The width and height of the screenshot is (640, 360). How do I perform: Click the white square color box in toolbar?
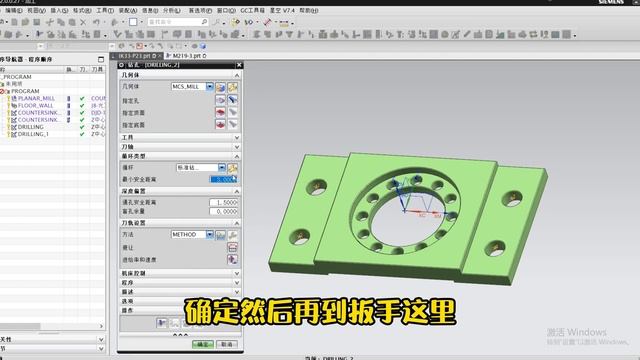click(x=133, y=22)
